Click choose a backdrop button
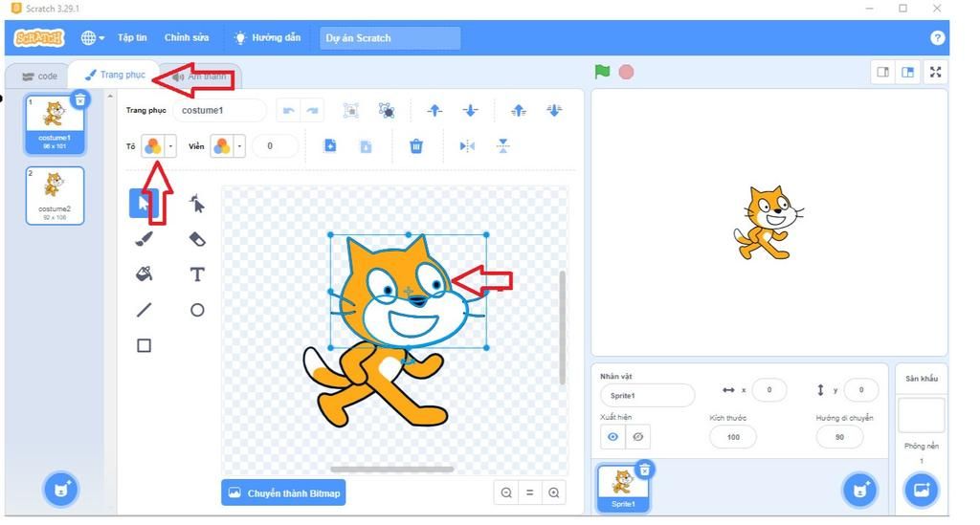This screenshot has height=525, width=980. click(922, 490)
